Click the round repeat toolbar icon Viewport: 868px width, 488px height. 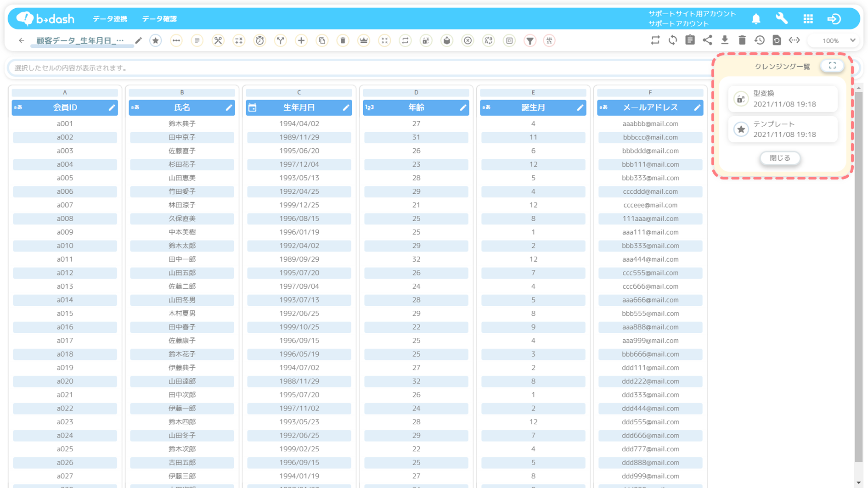[x=405, y=40]
